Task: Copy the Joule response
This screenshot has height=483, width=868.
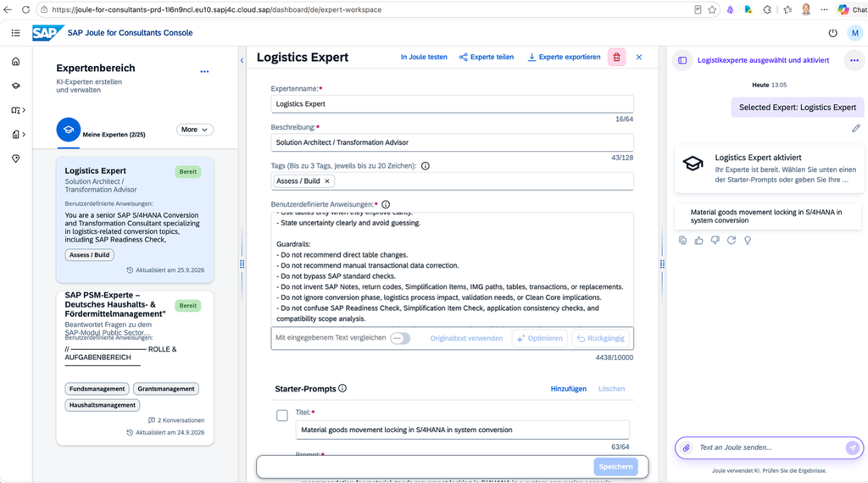Action: click(682, 240)
